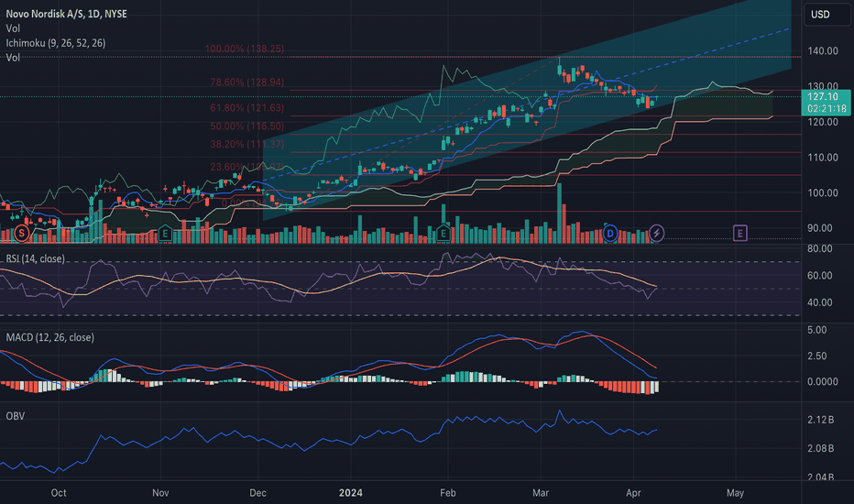This screenshot has width=854, height=504.
Task: Click the 80.00 RSI scale value
Action: 820,248
